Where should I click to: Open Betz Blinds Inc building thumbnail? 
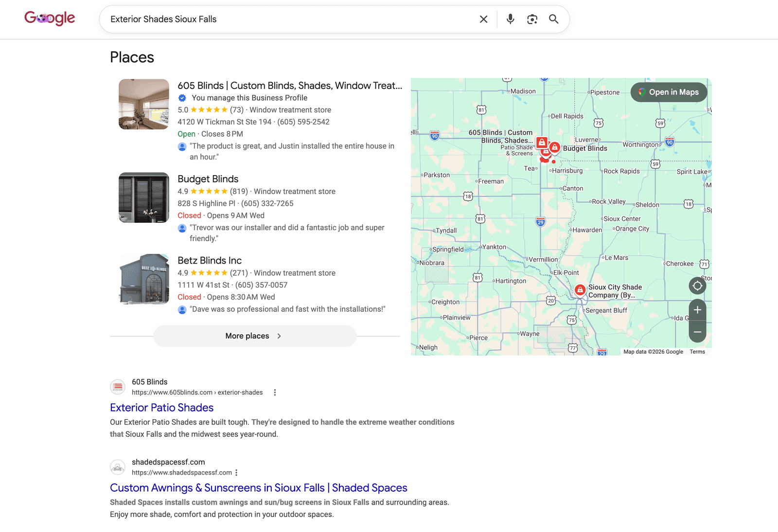tap(144, 279)
